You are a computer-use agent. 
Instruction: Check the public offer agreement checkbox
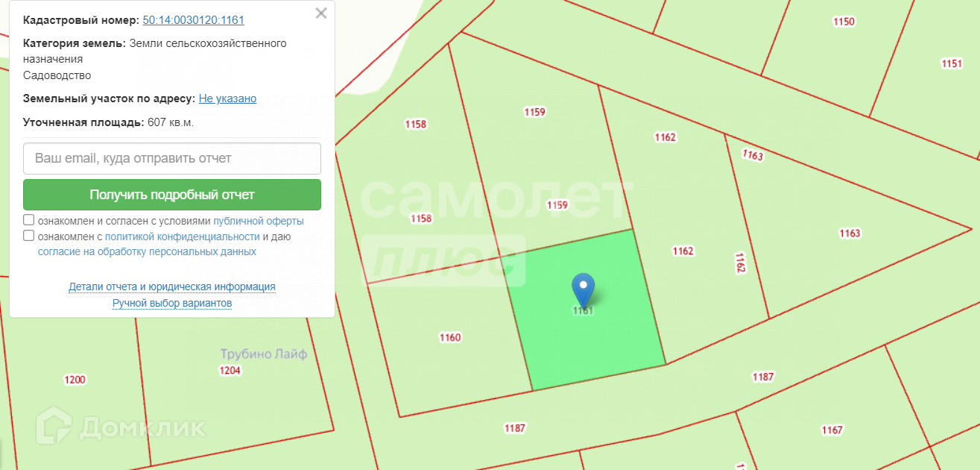[29, 221]
